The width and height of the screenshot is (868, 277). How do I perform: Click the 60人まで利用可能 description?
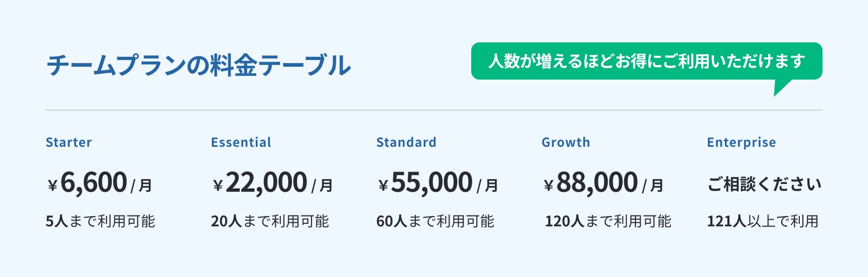point(435,221)
